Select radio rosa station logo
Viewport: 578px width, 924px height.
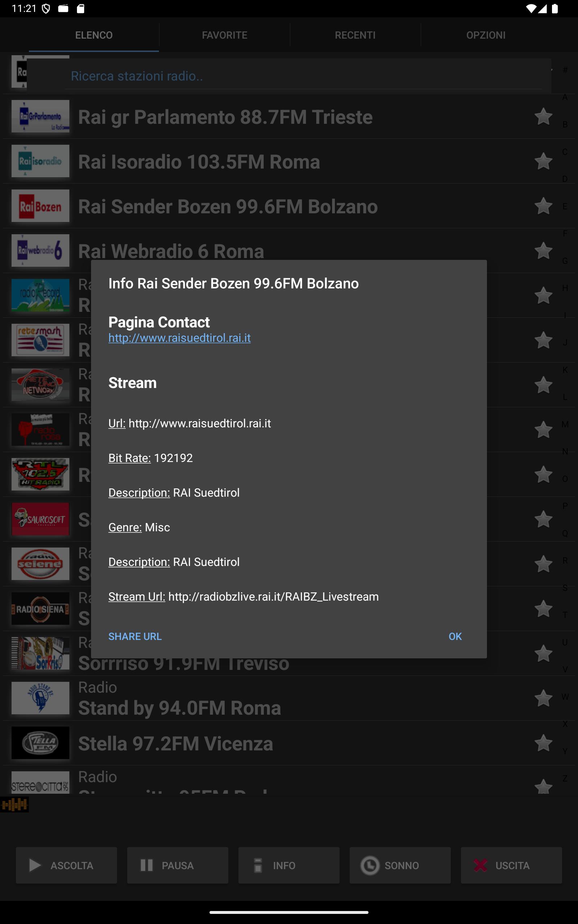pos(40,430)
